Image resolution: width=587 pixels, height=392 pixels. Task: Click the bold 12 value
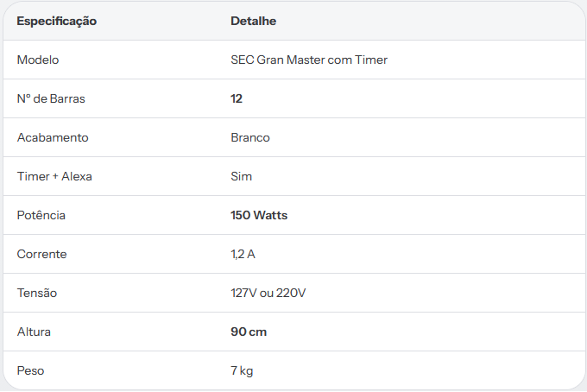point(237,98)
